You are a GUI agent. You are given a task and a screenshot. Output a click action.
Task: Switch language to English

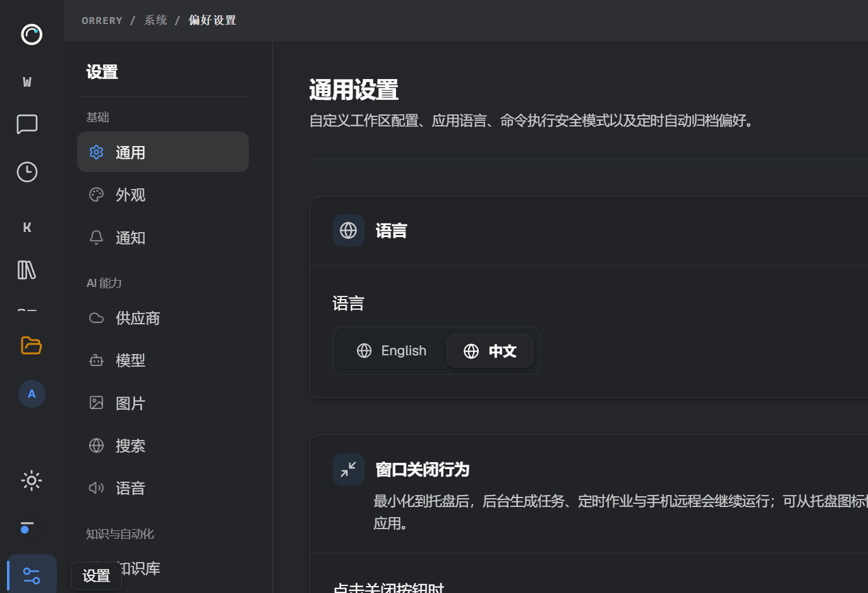[x=392, y=351]
